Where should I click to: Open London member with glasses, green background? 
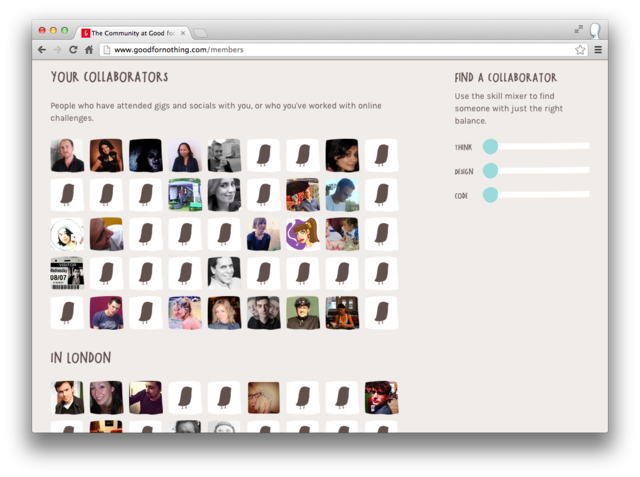(x=381, y=397)
